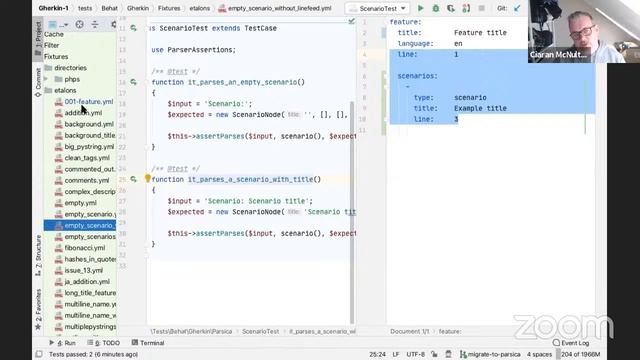
Task: Click 'feature:' in YAML breadcrumb bar
Action: point(450,331)
